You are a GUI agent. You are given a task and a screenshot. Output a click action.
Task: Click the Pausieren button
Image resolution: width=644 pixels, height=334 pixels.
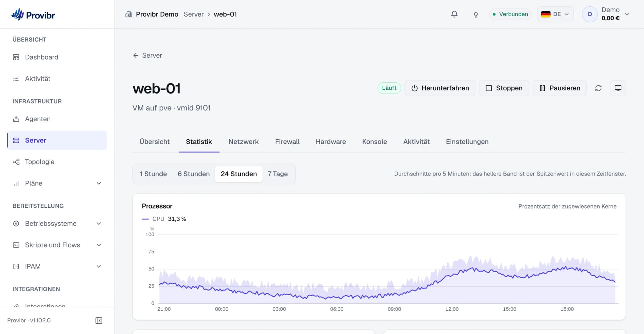[560, 88]
